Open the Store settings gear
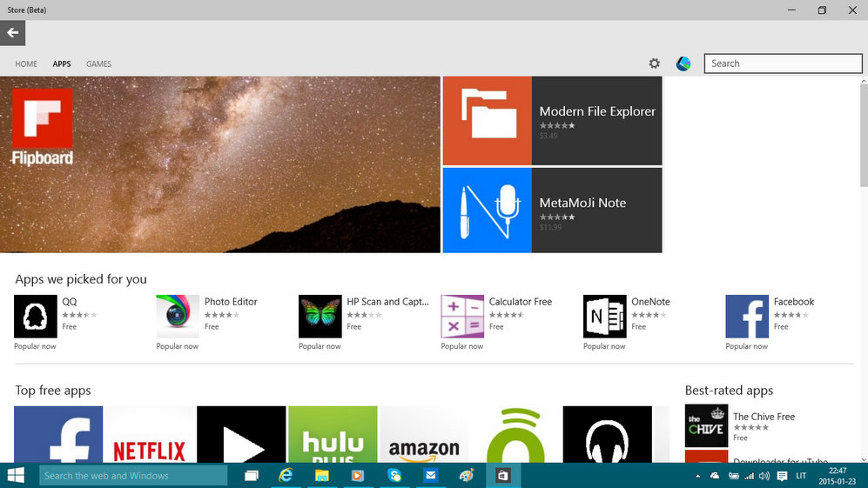This screenshot has height=488, width=868. click(x=654, y=64)
